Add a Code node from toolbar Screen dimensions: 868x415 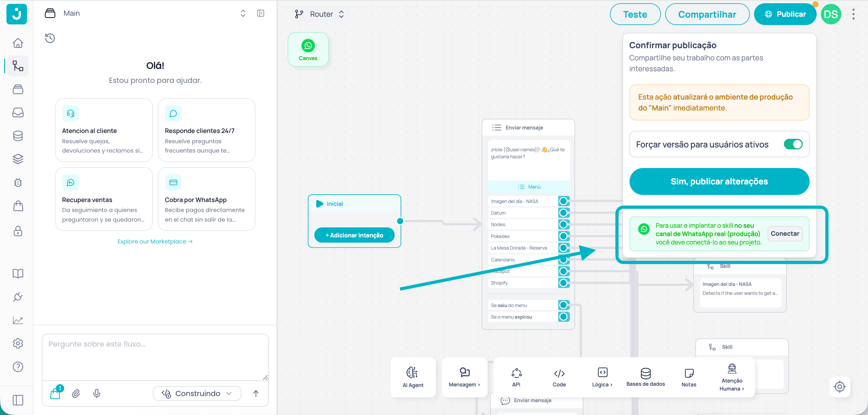pyautogui.click(x=559, y=377)
